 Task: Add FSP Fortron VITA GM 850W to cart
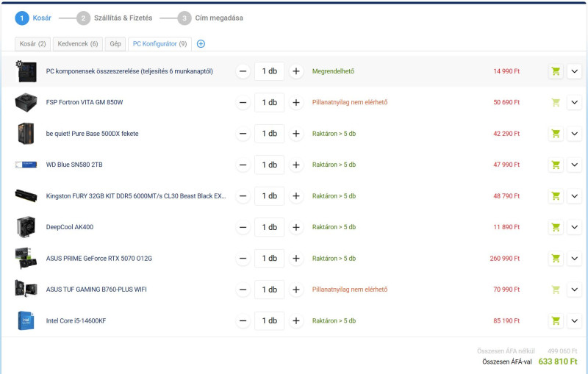(x=556, y=102)
